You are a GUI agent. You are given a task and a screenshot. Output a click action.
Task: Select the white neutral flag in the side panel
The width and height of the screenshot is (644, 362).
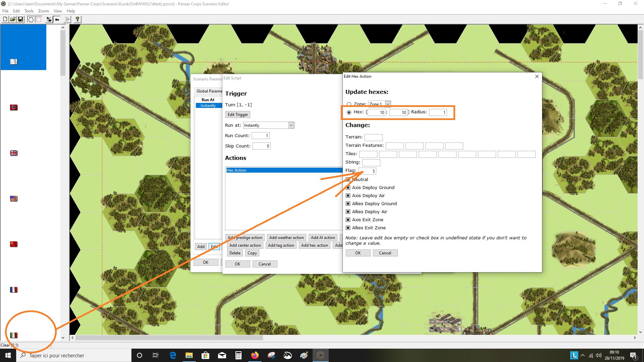pos(14,62)
